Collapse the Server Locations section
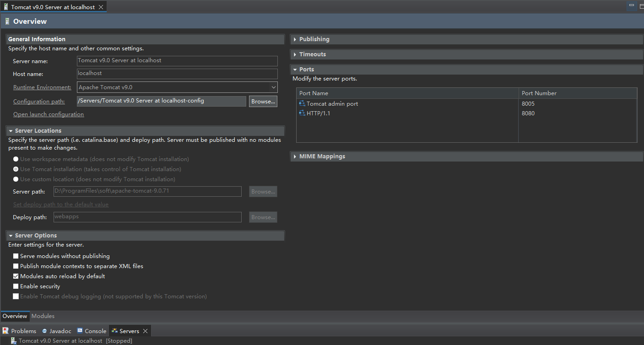The image size is (644, 345). pos(11,131)
